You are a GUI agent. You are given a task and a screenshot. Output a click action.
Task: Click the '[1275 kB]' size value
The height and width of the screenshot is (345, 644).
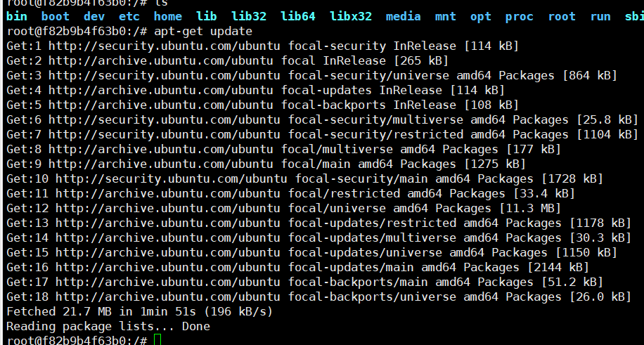495,164
